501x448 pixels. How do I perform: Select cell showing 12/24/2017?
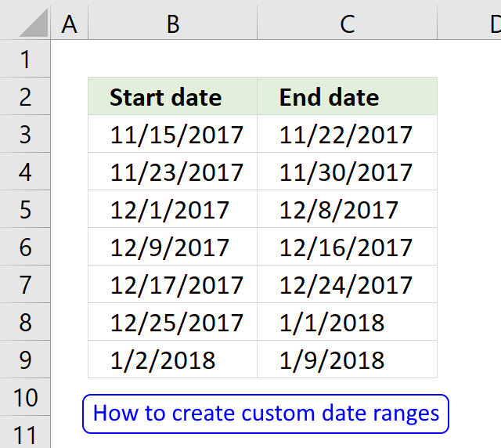(347, 285)
